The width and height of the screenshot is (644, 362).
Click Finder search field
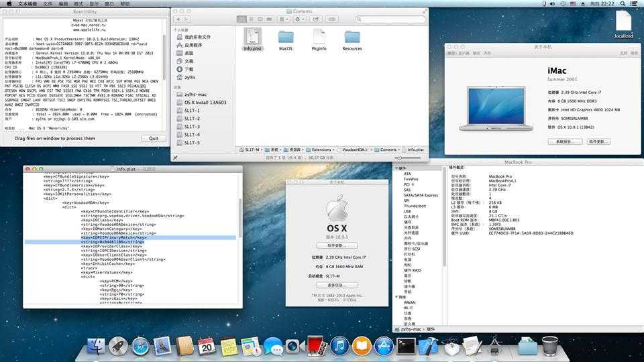pyautogui.click(x=390, y=19)
